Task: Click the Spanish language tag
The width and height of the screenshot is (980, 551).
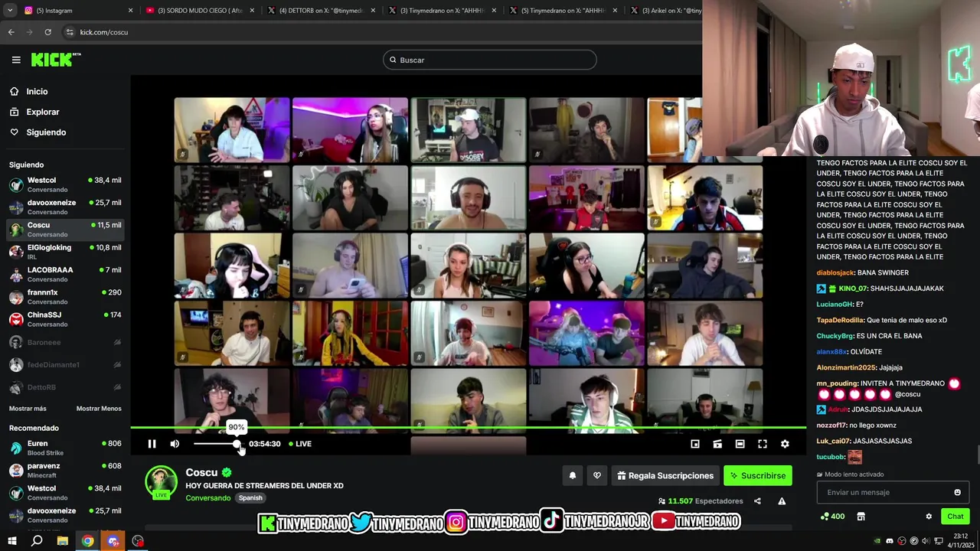Action: pos(250,498)
